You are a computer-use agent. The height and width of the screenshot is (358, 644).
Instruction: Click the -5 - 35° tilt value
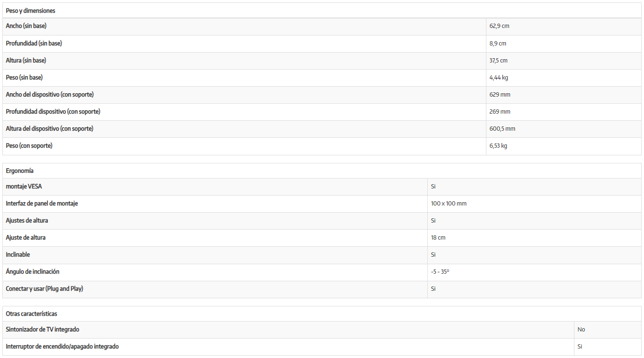pos(440,271)
